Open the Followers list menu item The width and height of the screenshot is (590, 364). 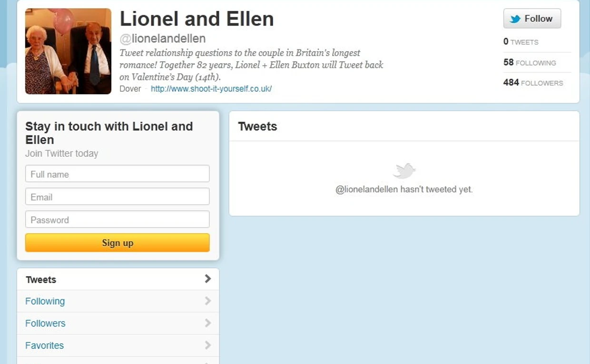tap(46, 324)
